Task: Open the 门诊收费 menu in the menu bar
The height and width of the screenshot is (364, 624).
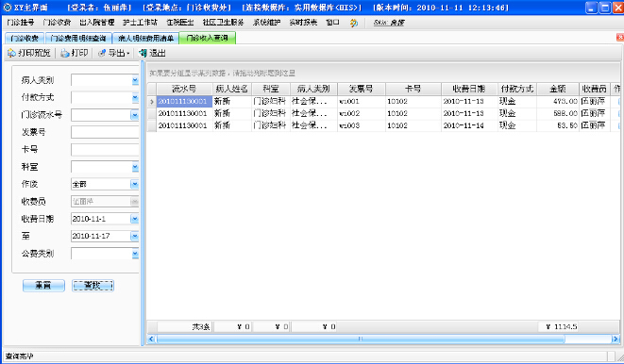Action: pos(57,23)
